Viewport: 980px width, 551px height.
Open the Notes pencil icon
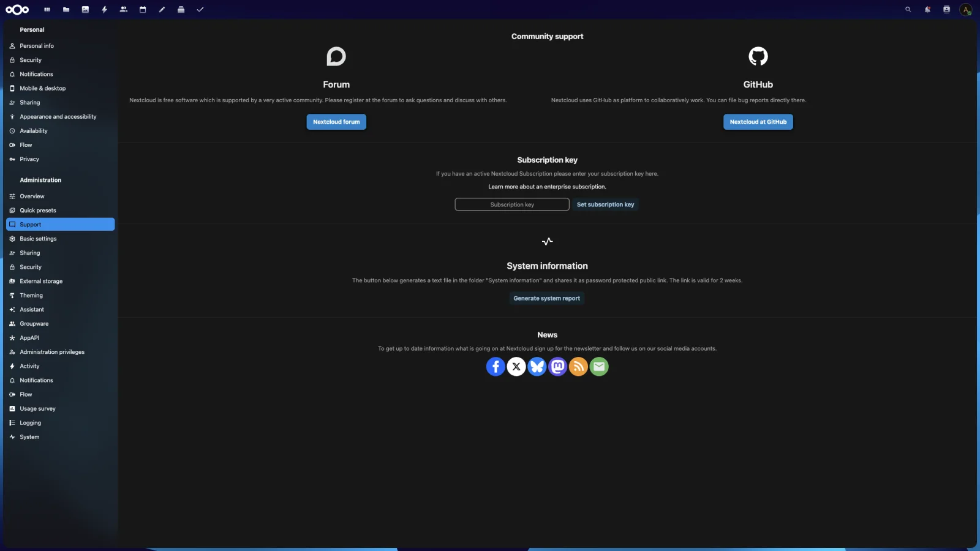(x=162, y=10)
